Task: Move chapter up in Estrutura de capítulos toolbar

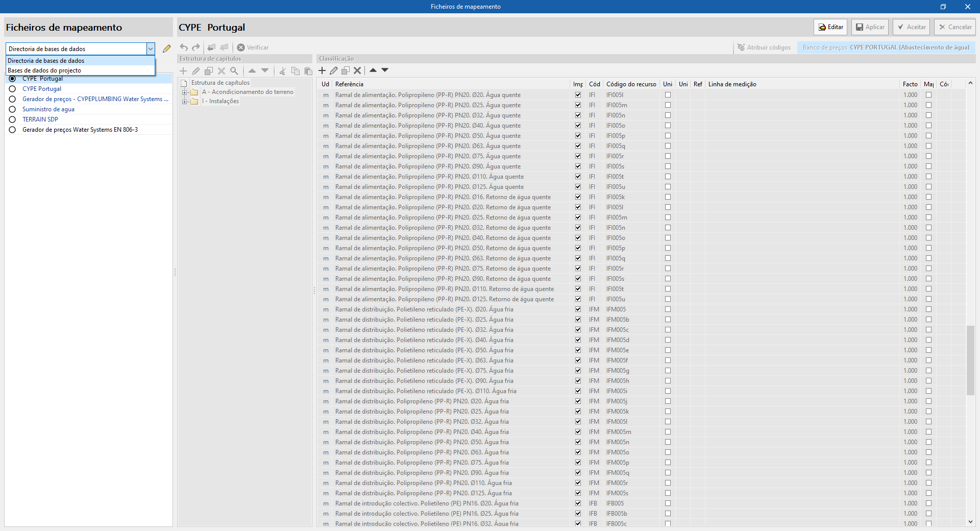Action: pyautogui.click(x=252, y=71)
